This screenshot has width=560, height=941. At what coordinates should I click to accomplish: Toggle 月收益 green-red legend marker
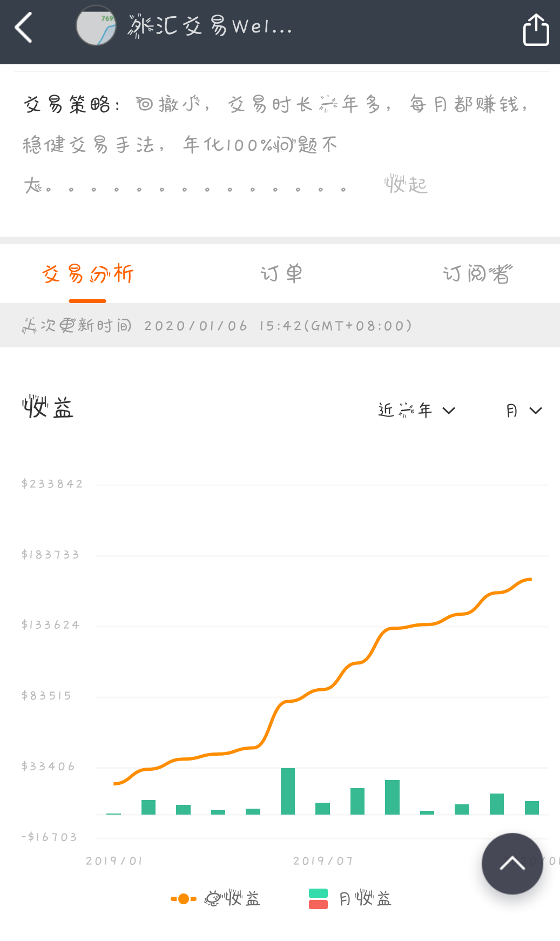(318, 899)
